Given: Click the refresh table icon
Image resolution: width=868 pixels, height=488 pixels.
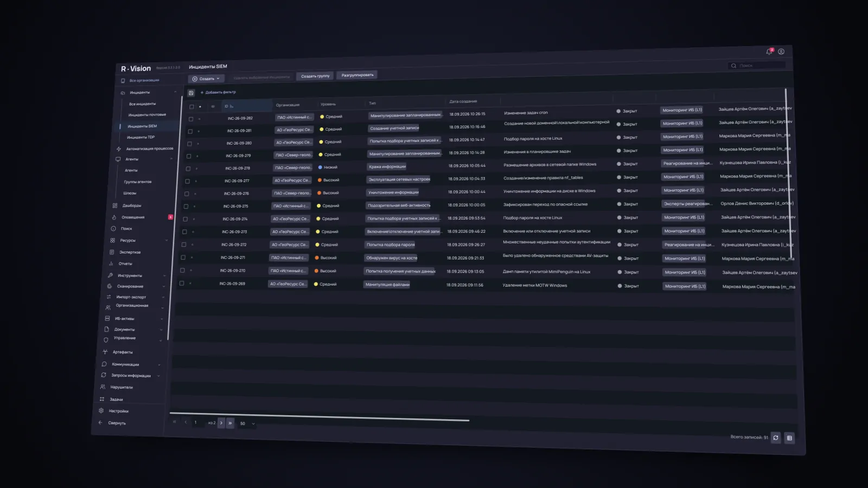Looking at the screenshot, I should (776, 438).
